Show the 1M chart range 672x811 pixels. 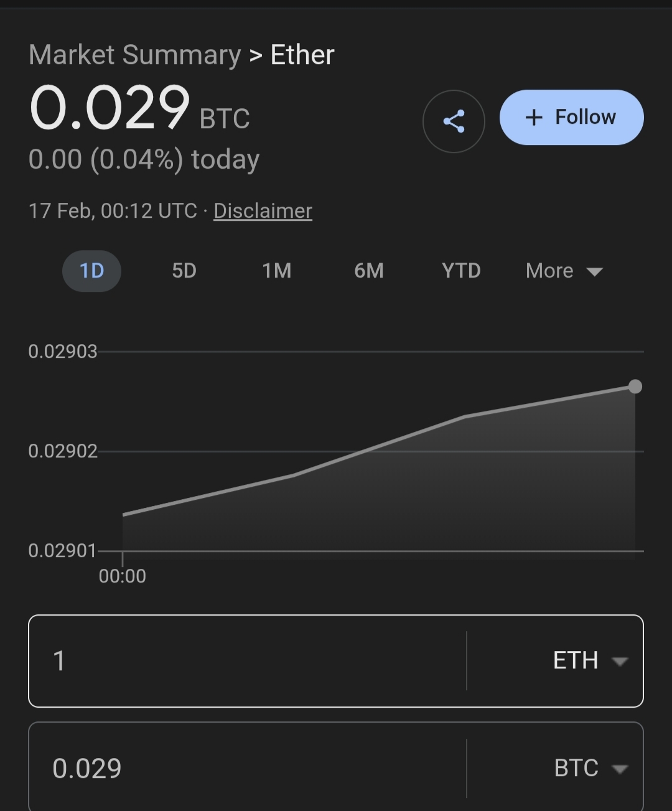point(276,271)
